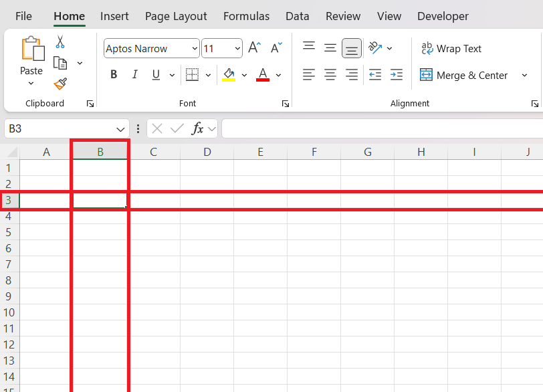Expand the Underline style dropdown
The image size is (543, 392).
(172, 75)
